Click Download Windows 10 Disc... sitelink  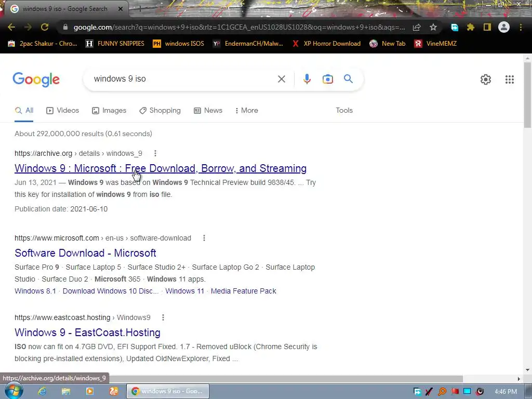(x=111, y=291)
